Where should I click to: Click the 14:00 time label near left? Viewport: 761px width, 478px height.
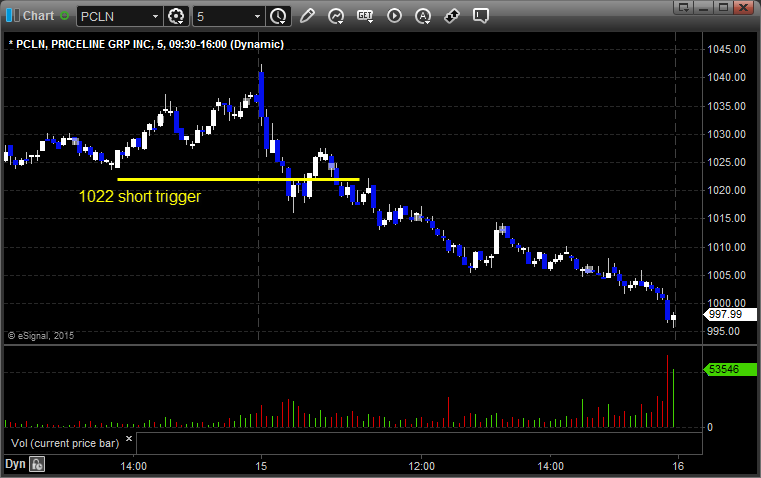coord(133,466)
